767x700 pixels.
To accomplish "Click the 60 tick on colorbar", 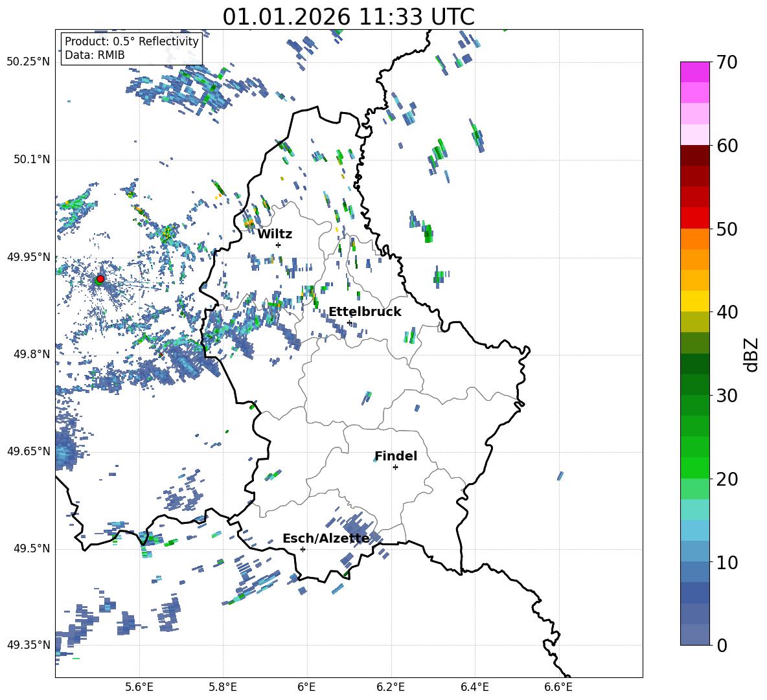I will coord(727,146).
